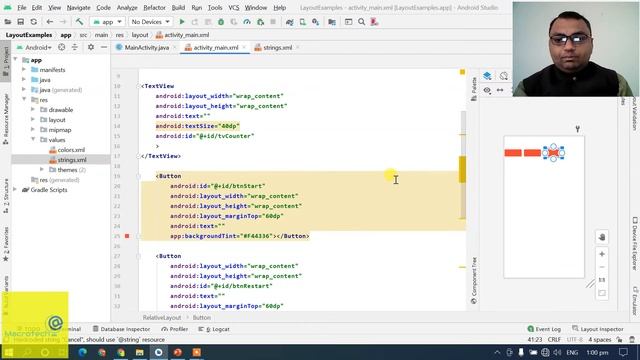The width and height of the screenshot is (640, 360).
Task: Collapse the res folder
Action: tap(24, 99)
